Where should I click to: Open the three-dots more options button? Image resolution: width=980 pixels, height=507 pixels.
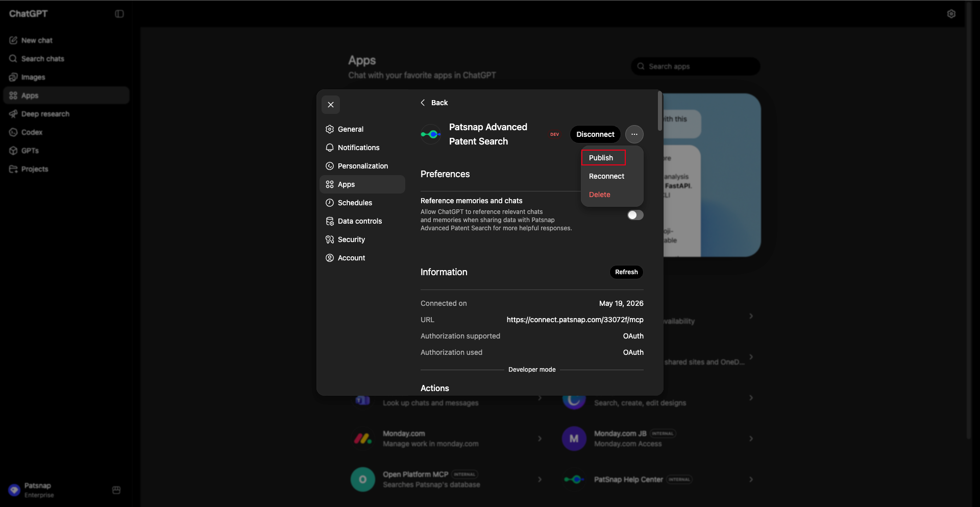634,134
